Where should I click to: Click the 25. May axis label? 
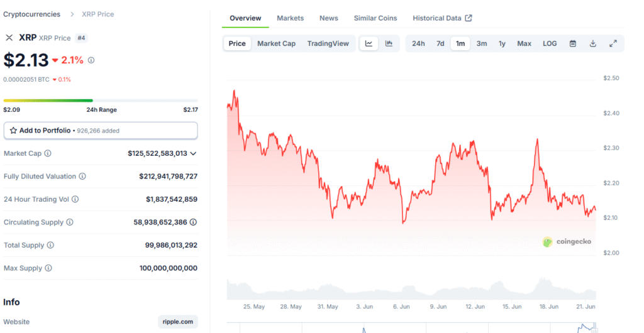pyautogui.click(x=254, y=307)
